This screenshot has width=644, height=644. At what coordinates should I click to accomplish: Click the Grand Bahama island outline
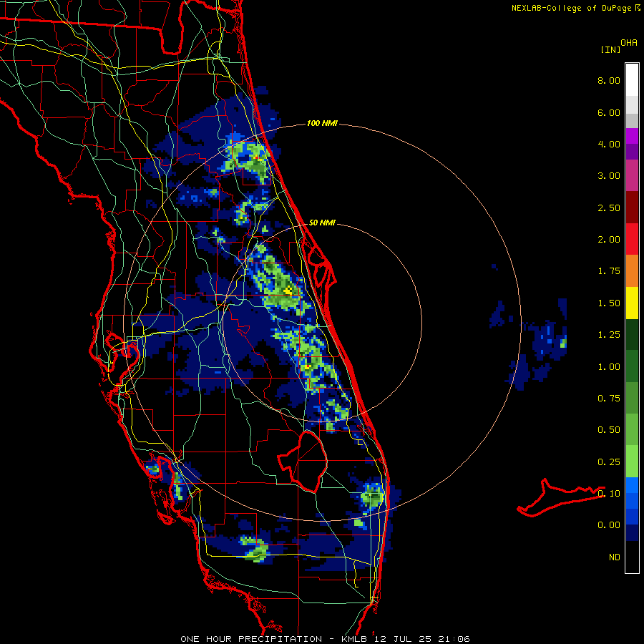(561, 497)
